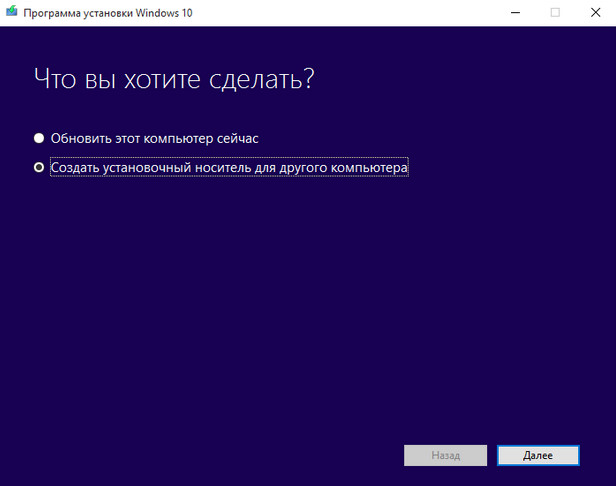
Task: Click the title text 'Программа установки Windows 10'
Action: (x=108, y=13)
